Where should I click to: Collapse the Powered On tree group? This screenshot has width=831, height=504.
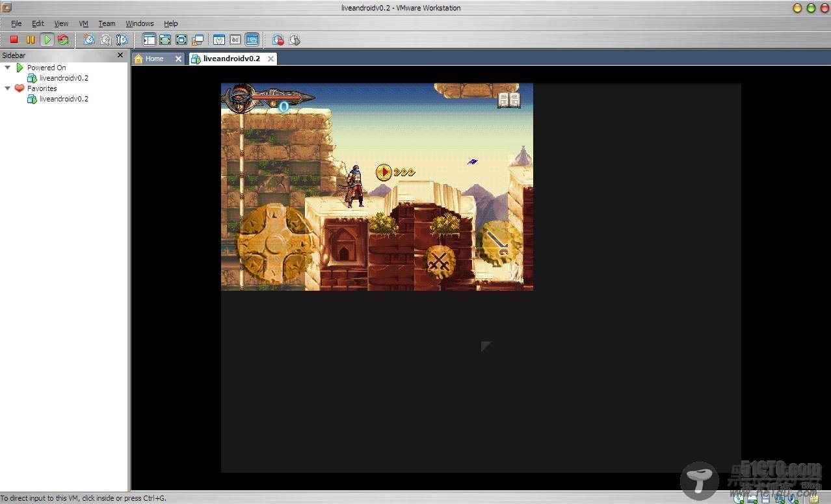(7, 68)
